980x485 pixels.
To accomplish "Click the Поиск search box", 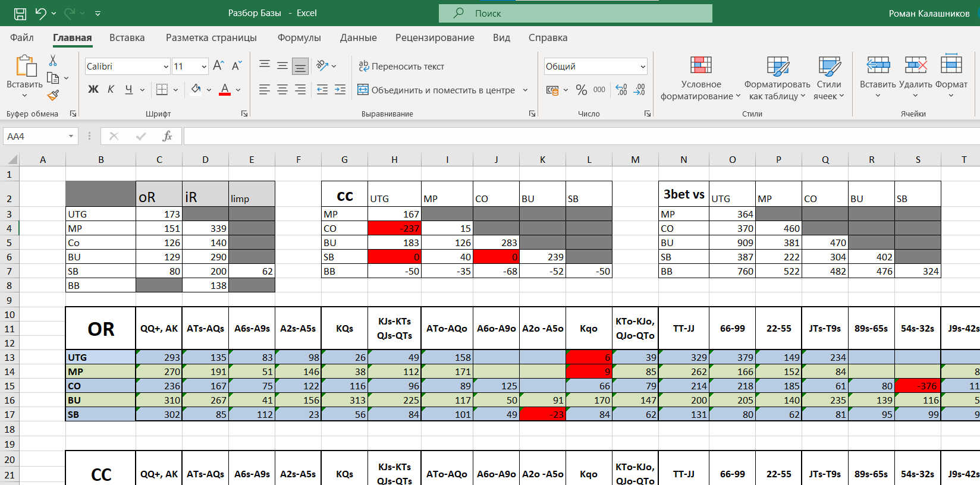I will pos(576,13).
